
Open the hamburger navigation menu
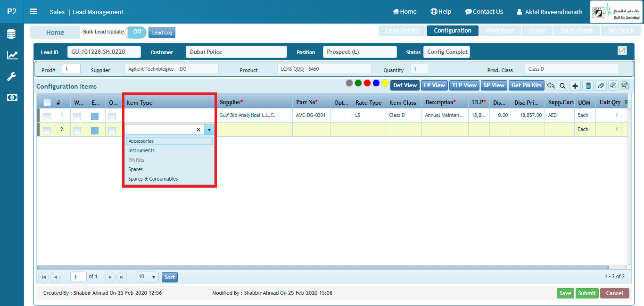(x=33, y=12)
